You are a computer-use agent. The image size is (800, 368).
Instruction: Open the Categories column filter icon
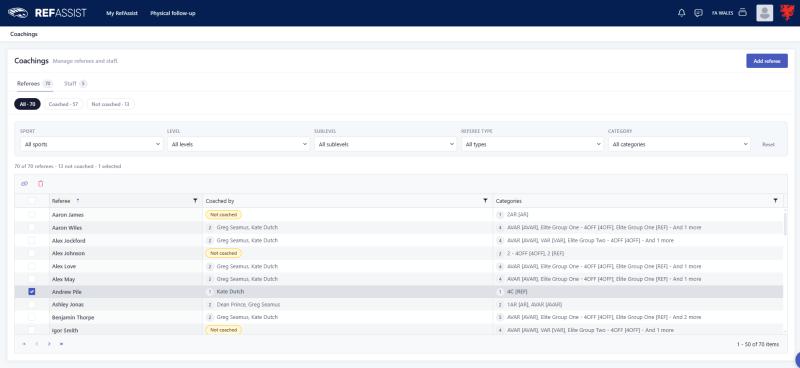point(776,201)
